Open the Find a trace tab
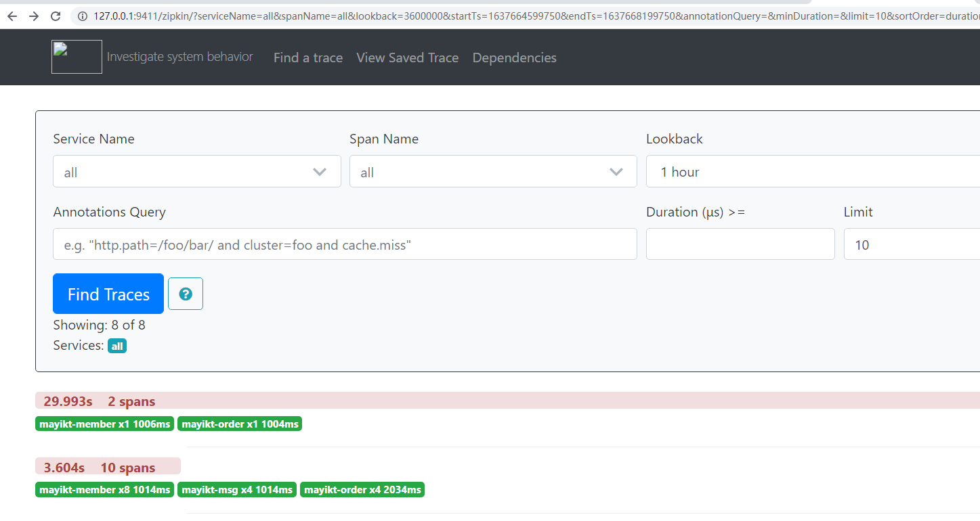This screenshot has width=980, height=521. pyautogui.click(x=308, y=58)
